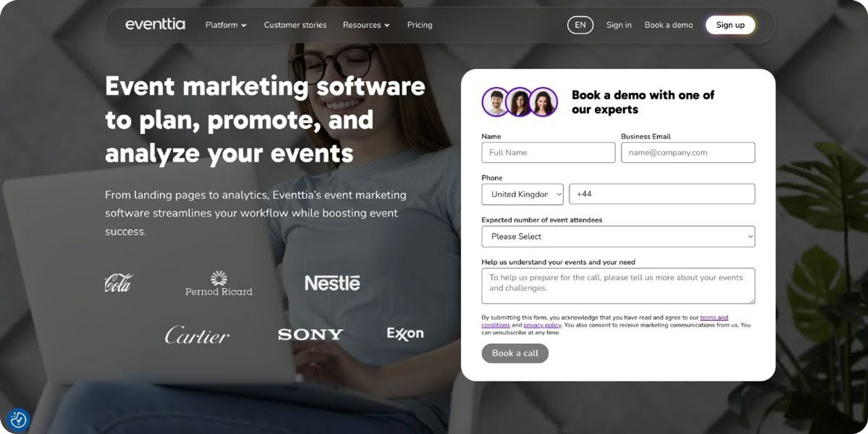Open the expected attendees Please Select dropdown
Image resolution: width=868 pixels, height=434 pixels.
click(618, 236)
